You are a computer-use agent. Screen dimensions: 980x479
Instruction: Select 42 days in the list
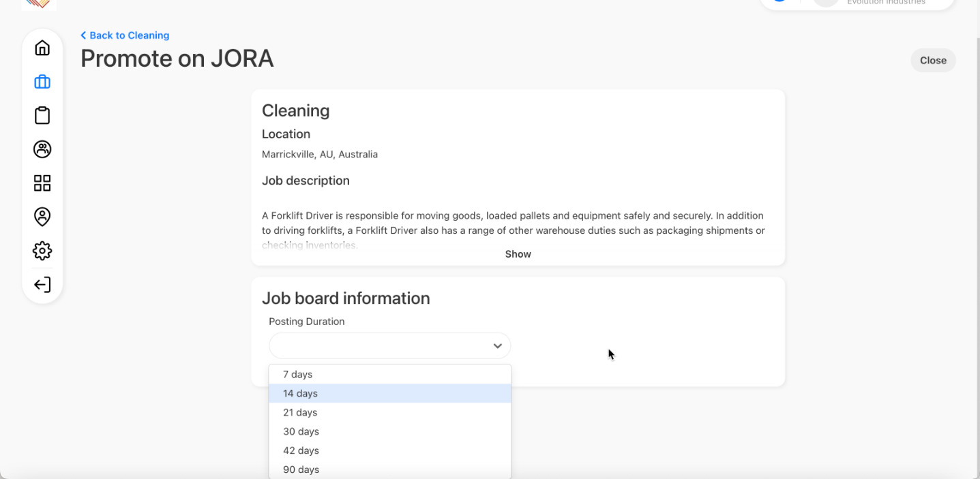tap(301, 450)
